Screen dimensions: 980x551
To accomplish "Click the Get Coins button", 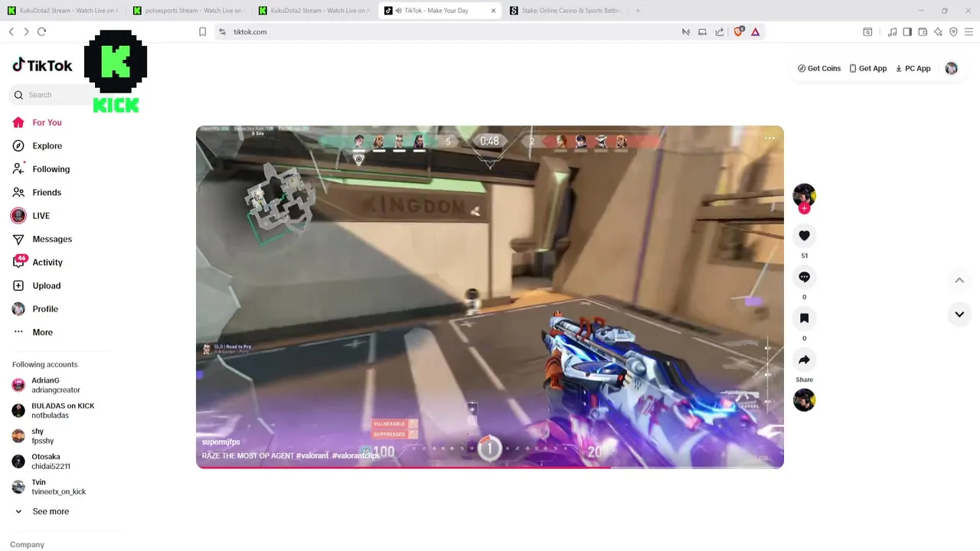I will 819,68.
